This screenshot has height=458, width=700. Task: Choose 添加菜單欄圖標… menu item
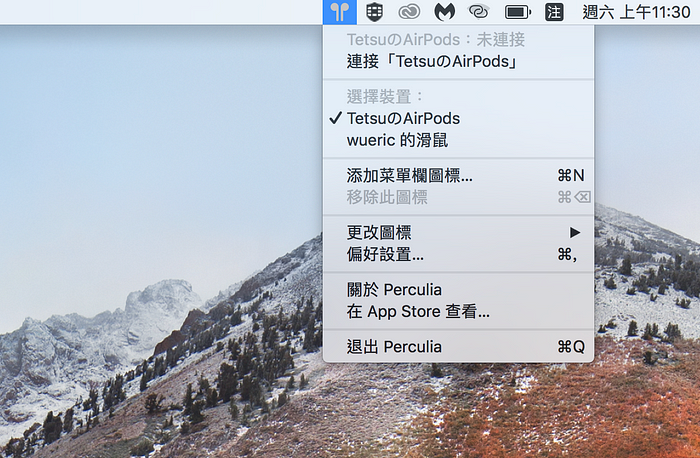tap(458, 175)
